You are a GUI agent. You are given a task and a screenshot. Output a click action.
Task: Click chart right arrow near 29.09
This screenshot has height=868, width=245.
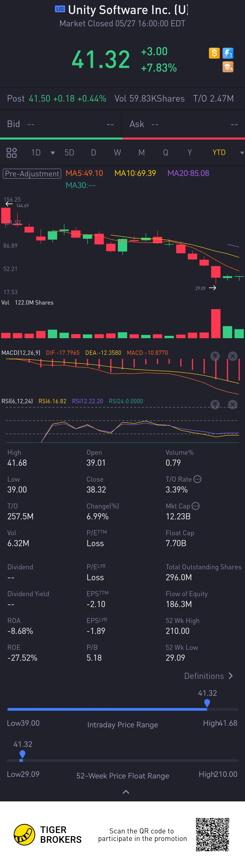pyautogui.click(x=212, y=288)
